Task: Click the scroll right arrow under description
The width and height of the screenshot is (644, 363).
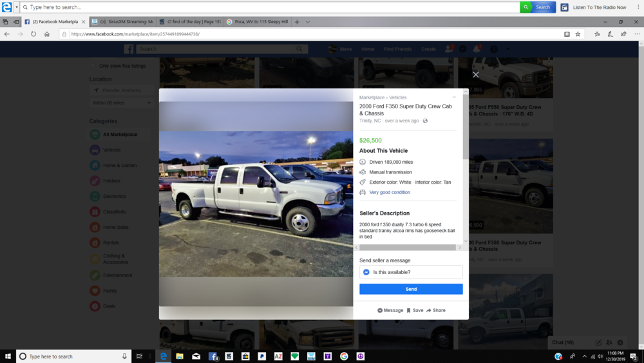Action: coord(460,248)
